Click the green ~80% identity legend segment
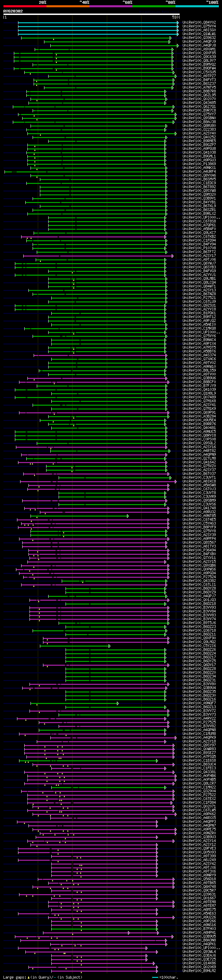222x980 pixels. click(154, 6)
